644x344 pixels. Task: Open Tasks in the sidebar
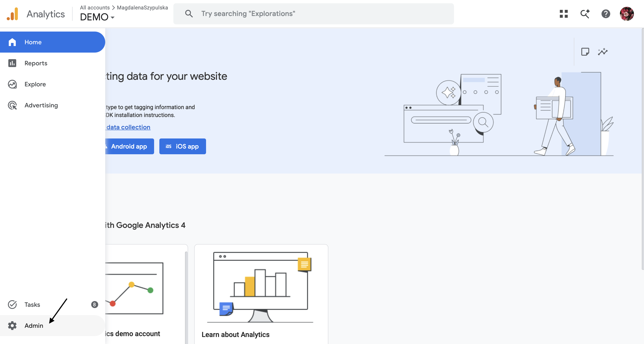coord(53,304)
